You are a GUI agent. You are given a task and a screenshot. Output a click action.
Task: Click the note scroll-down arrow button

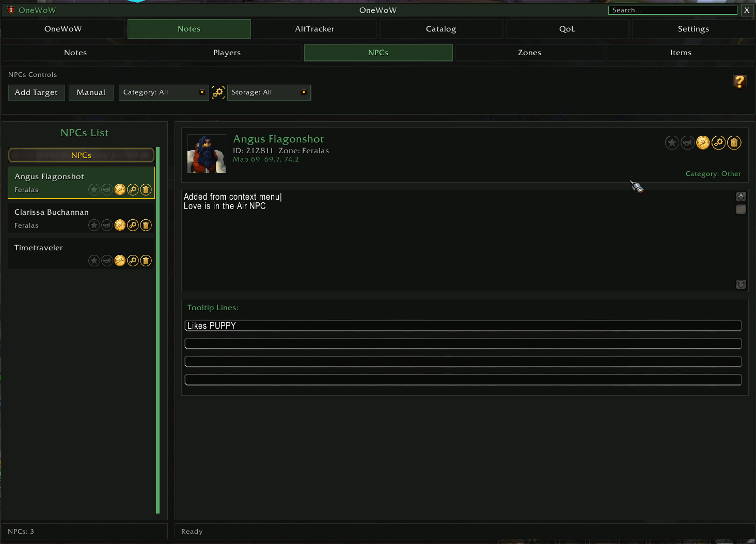741,284
